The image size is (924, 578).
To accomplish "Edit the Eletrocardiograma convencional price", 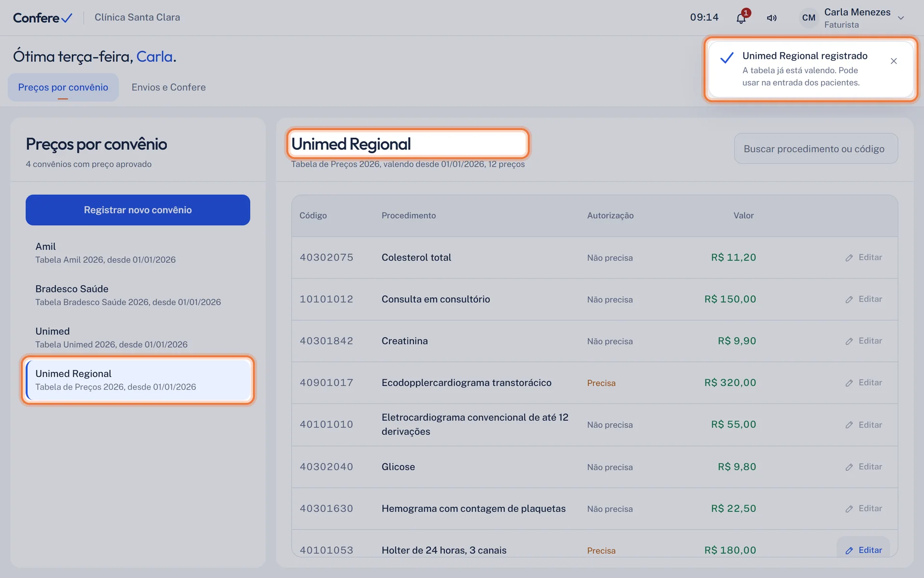I will click(864, 425).
